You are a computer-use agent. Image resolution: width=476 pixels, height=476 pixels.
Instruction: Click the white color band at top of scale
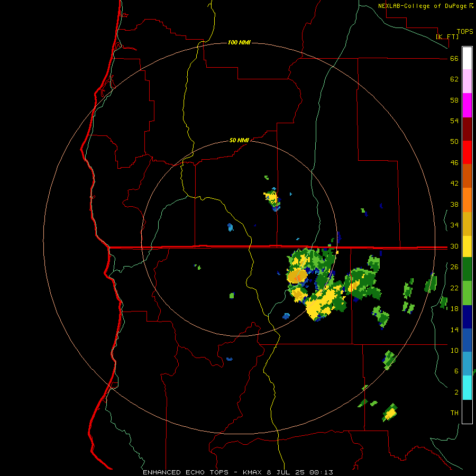pyautogui.click(x=467, y=58)
